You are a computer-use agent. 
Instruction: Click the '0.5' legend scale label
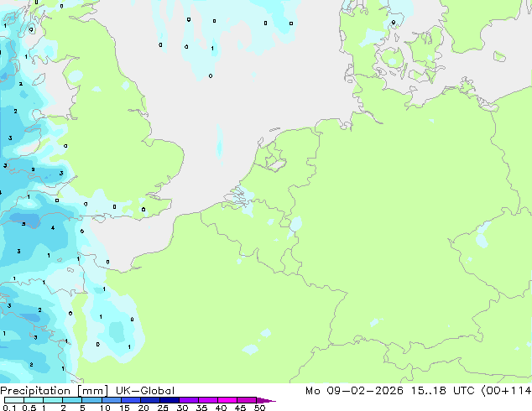coord(29,408)
